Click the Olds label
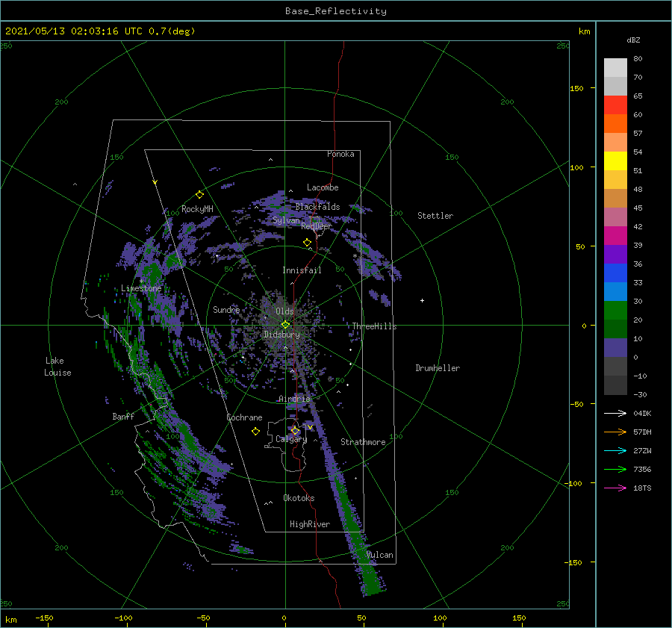This screenshot has height=628, width=672. click(284, 311)
